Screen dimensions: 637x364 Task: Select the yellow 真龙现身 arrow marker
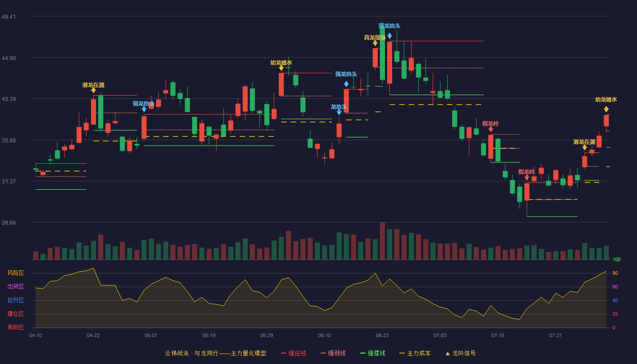point(375,43)
